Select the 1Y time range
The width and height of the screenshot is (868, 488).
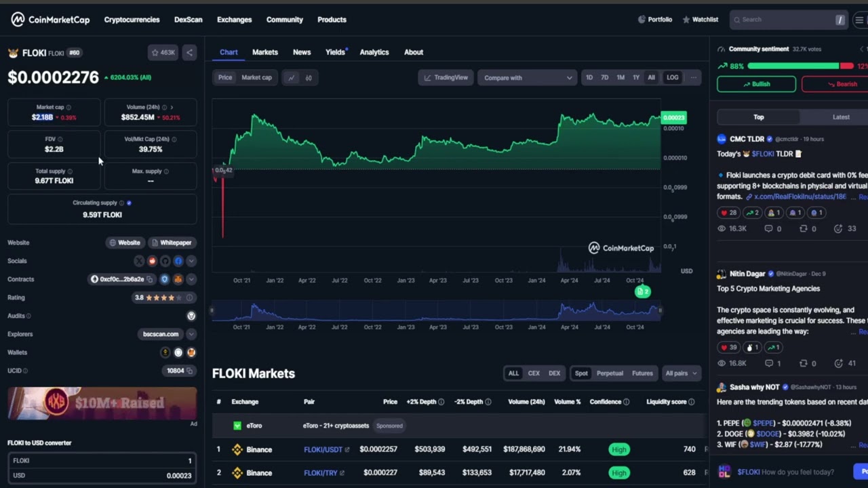pos(636,77)
